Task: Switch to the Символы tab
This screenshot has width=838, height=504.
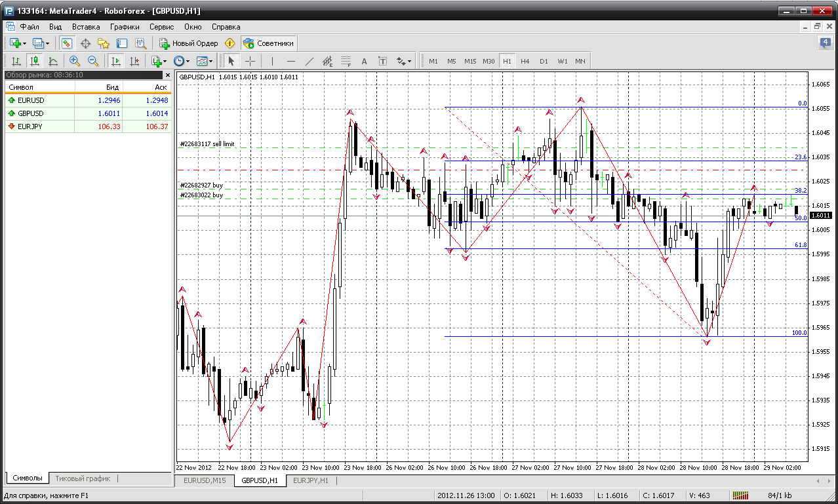Action: [x=28, y=478]
